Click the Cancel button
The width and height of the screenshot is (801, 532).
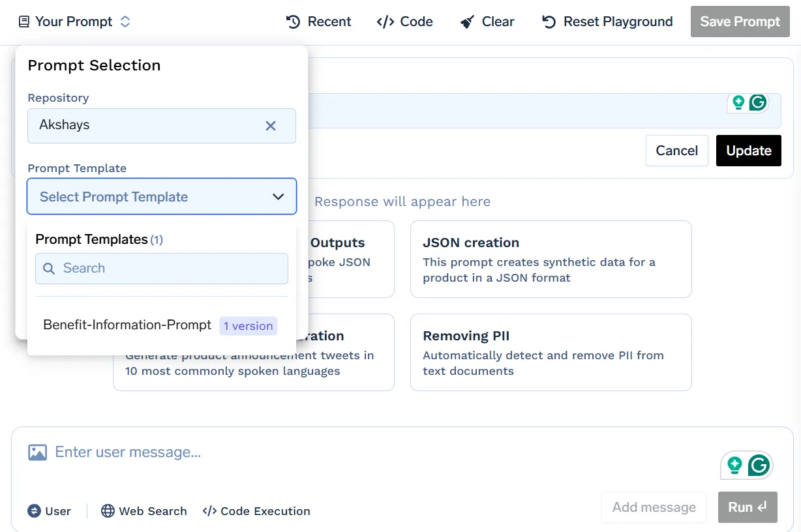(x=676, y=151)
